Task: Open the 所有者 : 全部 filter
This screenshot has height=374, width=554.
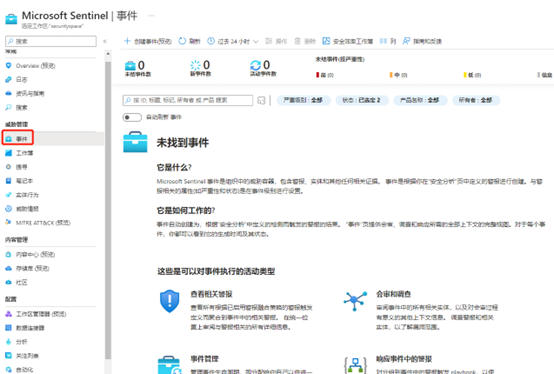Action: pyautogui.click(x=476, y=100)
